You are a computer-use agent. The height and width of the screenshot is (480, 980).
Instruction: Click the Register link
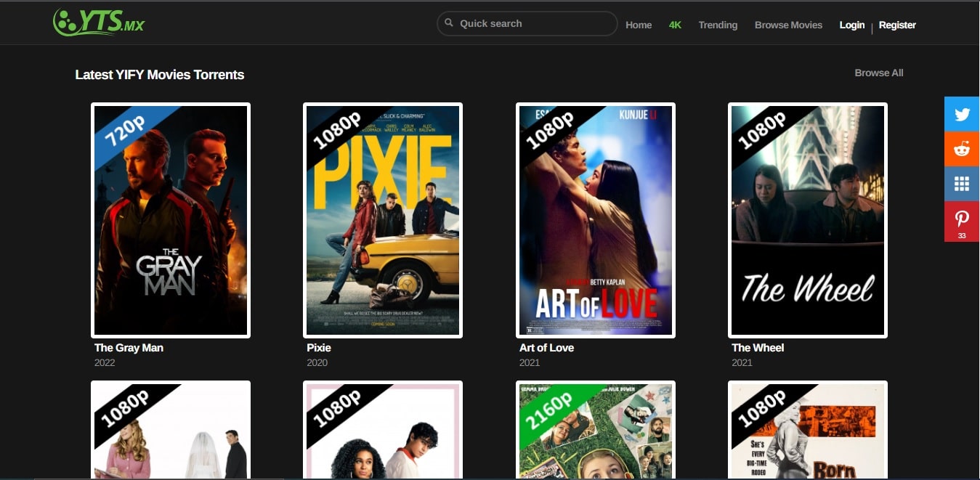[897, 25]
